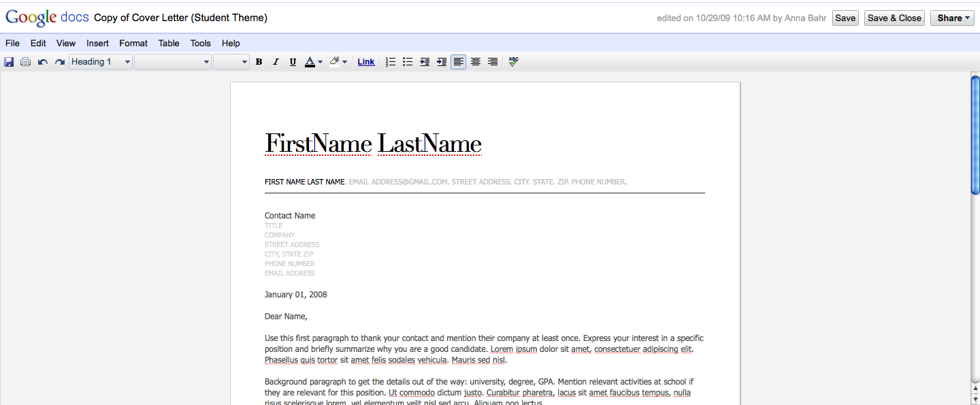The width and height of the screenshot is (980, 405).
Task: Toggle bold formatting
Action: click(259, 62)
